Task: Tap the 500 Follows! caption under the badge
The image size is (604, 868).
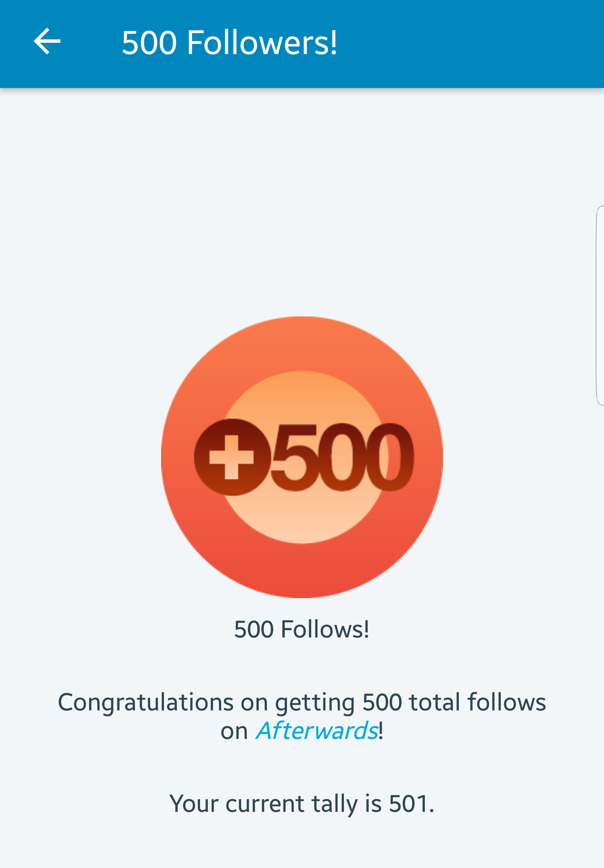Action: pos(302,629)
